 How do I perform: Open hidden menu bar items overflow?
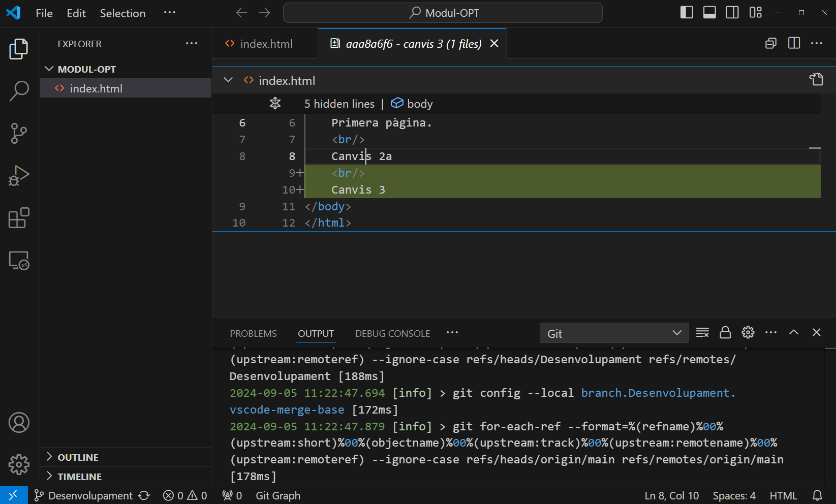(x=170, y=13)
